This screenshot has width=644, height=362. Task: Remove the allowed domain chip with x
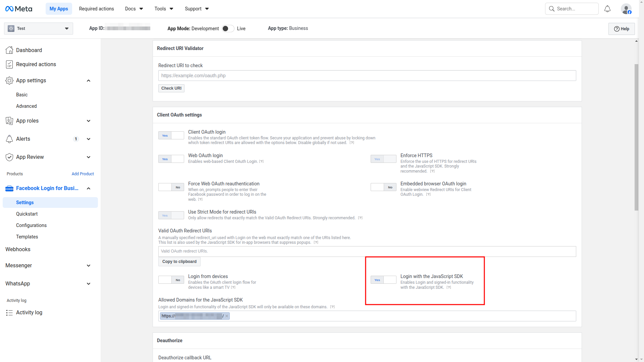tap(227, 316)
